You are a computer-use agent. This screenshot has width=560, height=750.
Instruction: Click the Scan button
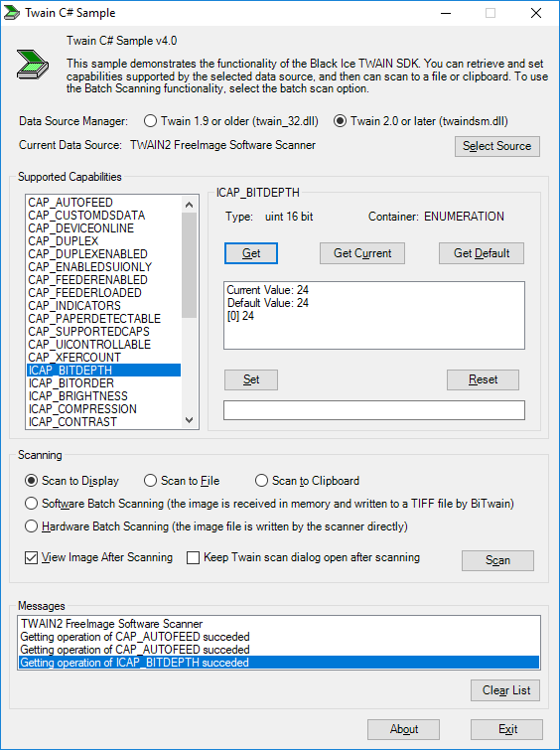[497, 560]
